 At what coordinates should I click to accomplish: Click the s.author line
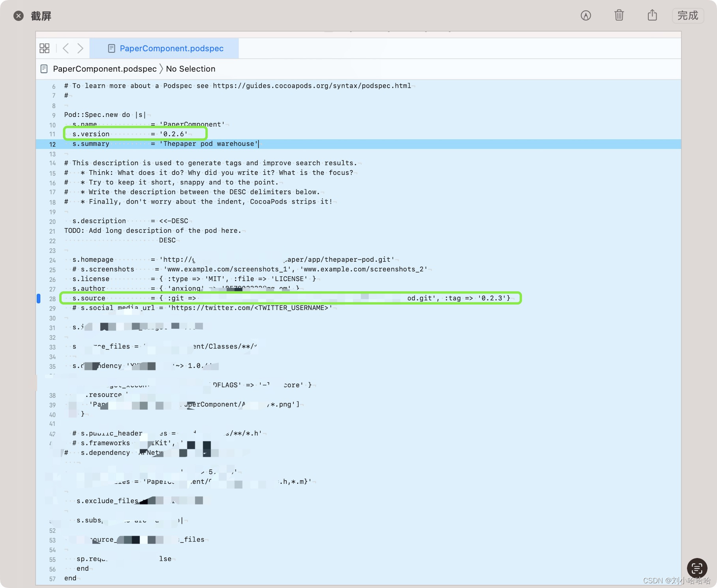pos(186,288)
